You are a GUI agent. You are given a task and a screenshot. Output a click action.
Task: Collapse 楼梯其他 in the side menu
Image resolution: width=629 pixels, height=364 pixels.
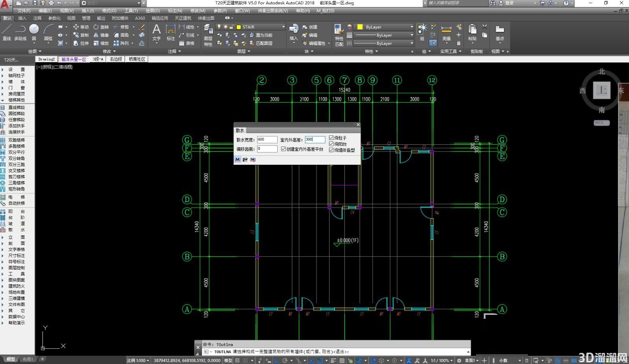tap(2, 100)
